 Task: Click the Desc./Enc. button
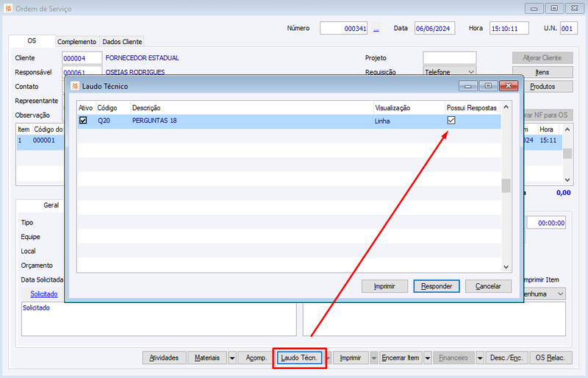coord(506,358)
